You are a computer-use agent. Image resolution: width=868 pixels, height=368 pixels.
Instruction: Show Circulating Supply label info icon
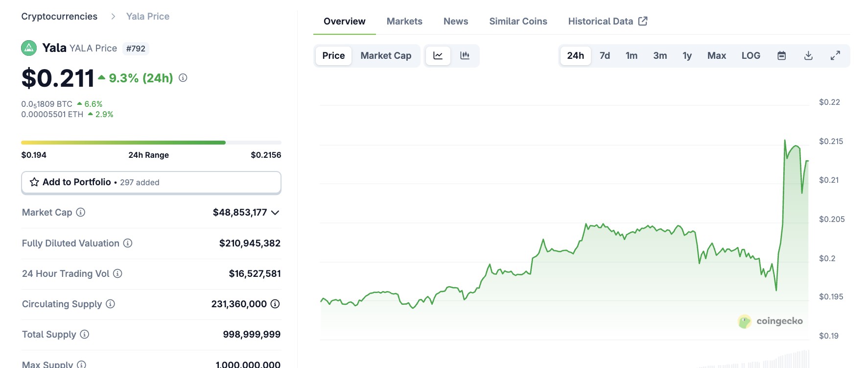point(111,304)
